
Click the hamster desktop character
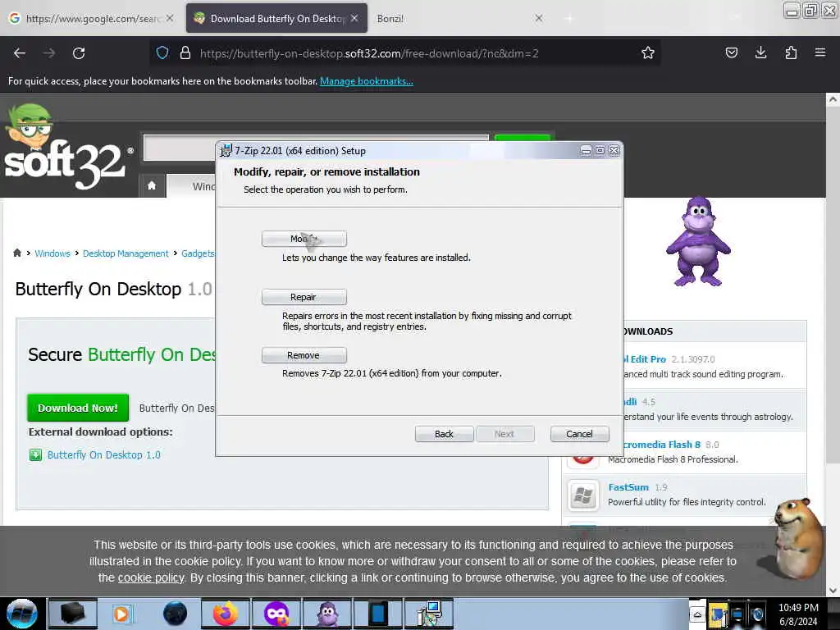click(797, 537)
